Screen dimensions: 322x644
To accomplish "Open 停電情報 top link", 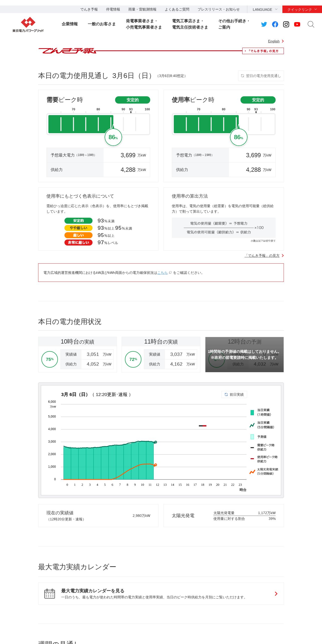I will point(113,9).
